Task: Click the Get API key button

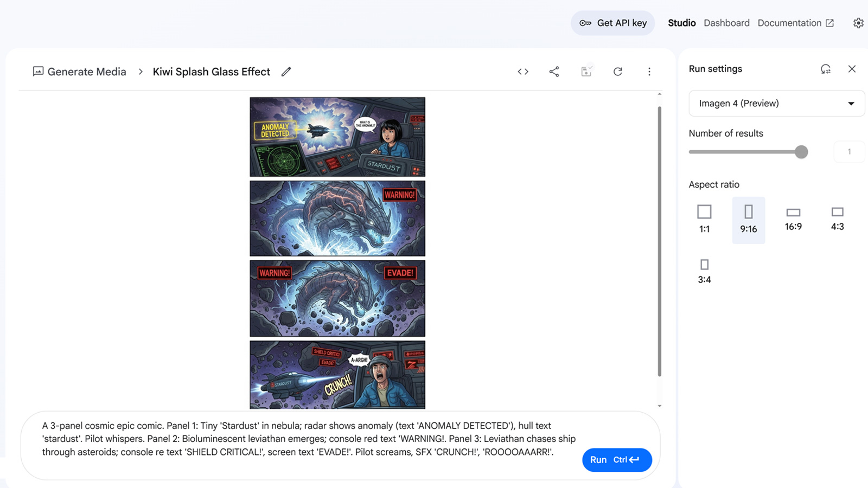Action: point(613,23)
